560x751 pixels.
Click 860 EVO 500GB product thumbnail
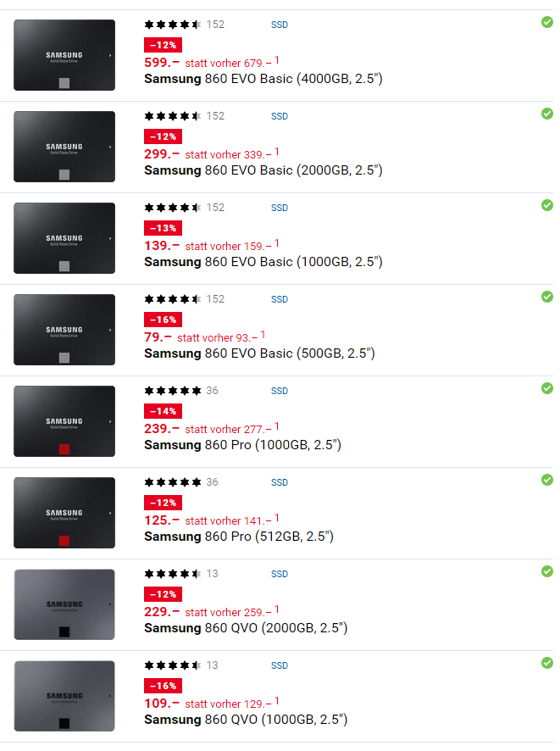(x=64, y=330)
